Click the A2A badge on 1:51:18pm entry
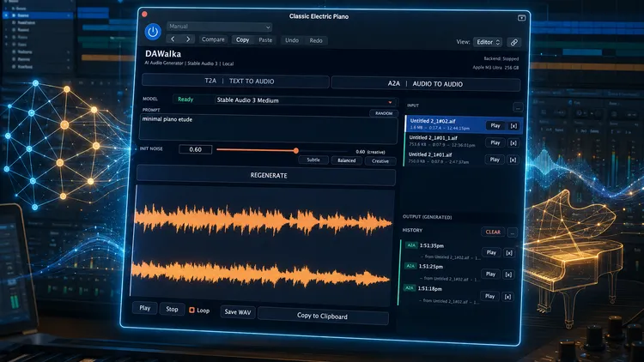This screenshot has width=644, height=362. (x=410, y=288)
